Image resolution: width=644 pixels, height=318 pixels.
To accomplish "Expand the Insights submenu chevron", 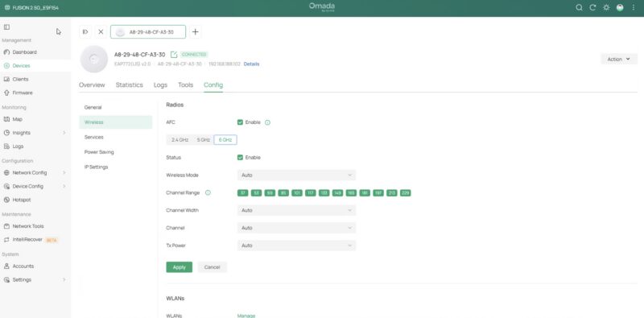I will pos(64,133).
